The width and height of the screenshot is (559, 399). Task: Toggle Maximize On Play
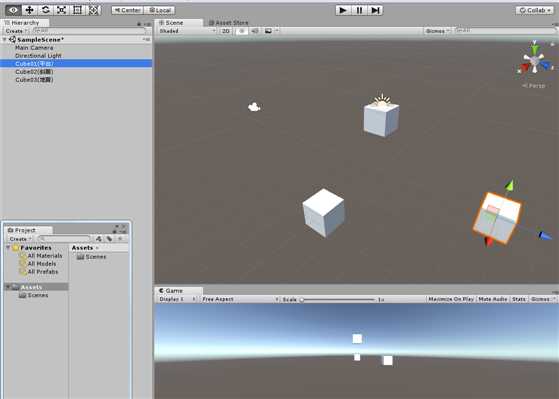click(451, 299)
